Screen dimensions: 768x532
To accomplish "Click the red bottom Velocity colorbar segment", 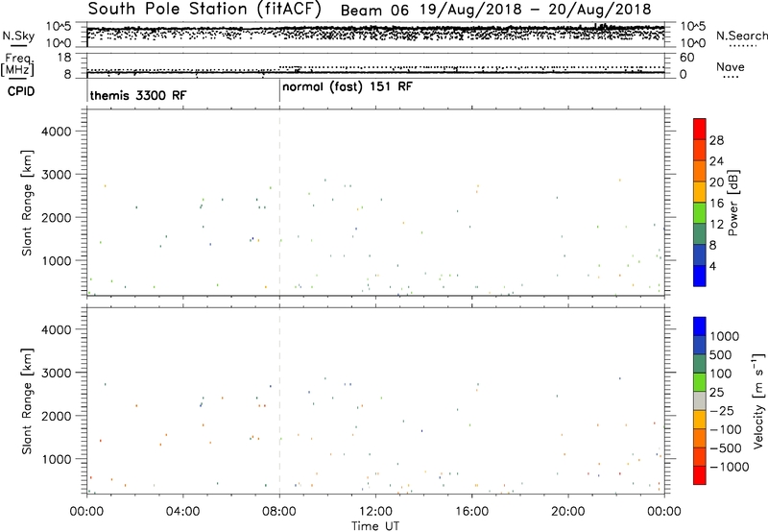I will [x=700, y=475].
